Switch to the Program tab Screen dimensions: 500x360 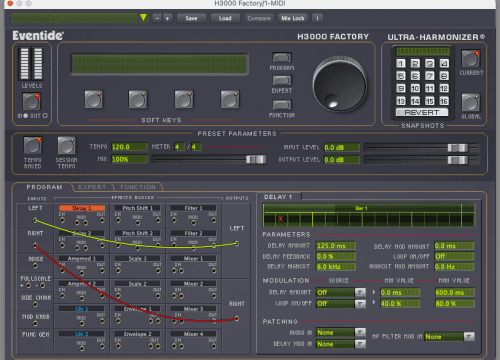click(44, 187)
